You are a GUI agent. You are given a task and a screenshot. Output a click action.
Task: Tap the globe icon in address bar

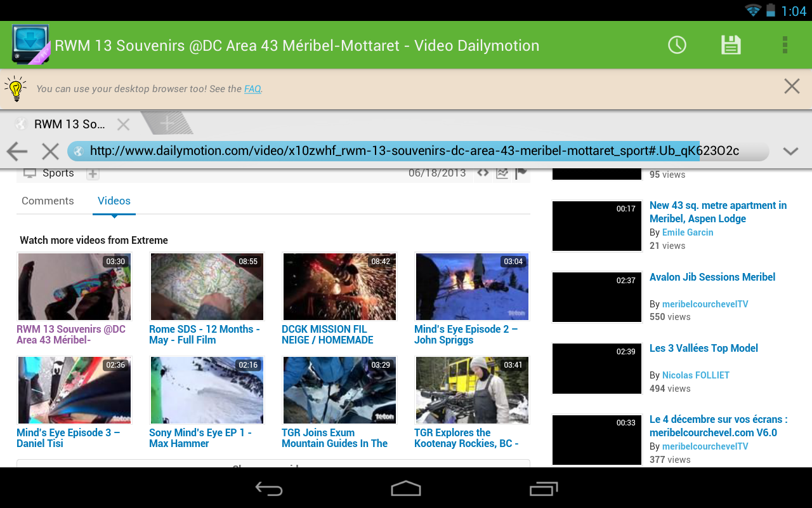(79, 151)
